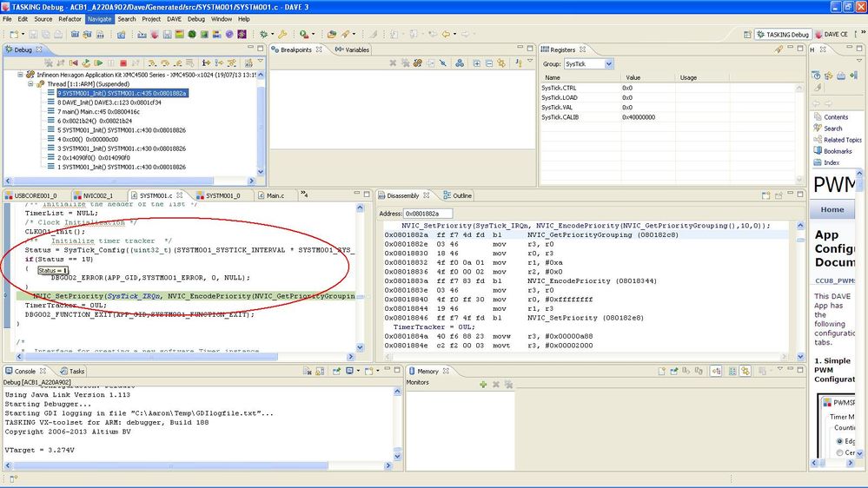868x488 pixels.
Task: Open the Debug view menu dropdown arrow
Action: (x=260, y=61)
